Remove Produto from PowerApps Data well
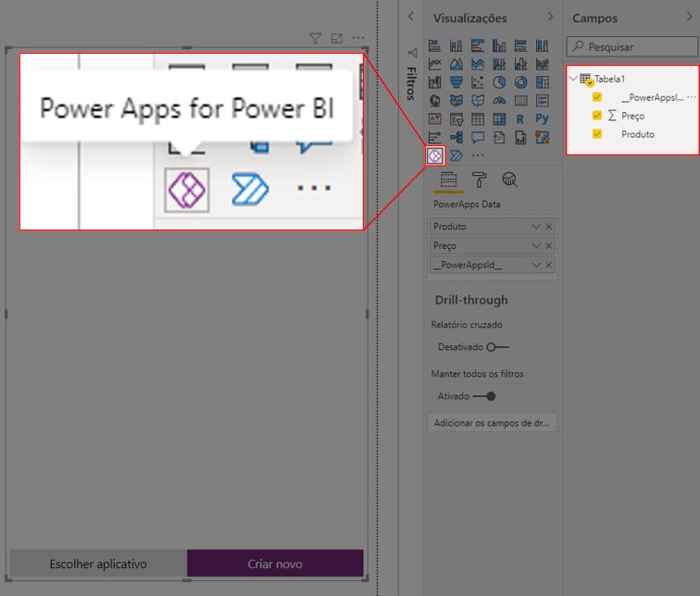 [x=548, y=227]
